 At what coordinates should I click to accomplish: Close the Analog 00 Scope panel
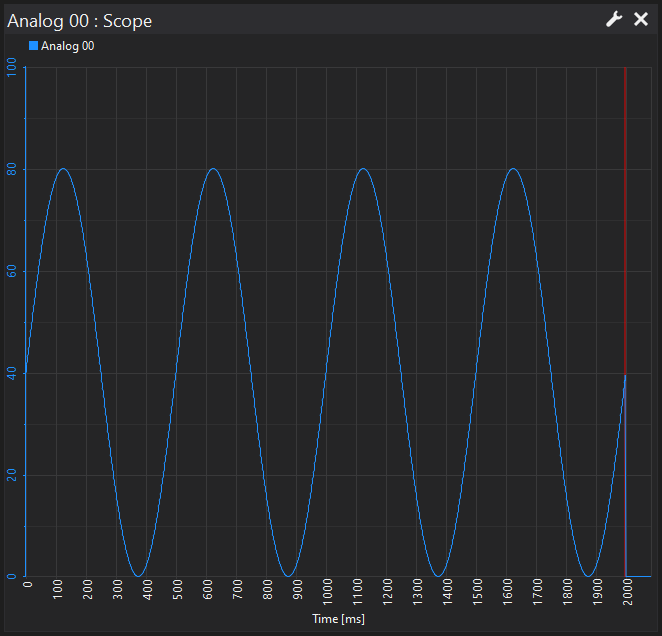[x=641, y=19]
